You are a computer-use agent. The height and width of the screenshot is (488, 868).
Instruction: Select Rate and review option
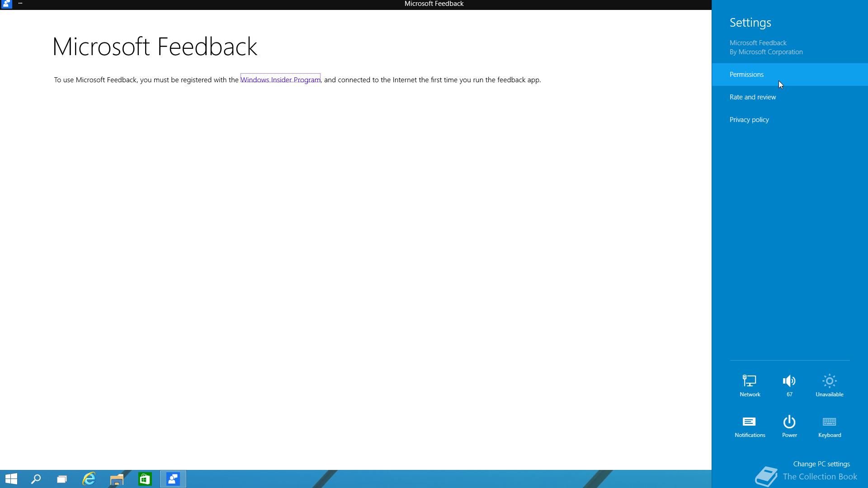tap(752, 97)
